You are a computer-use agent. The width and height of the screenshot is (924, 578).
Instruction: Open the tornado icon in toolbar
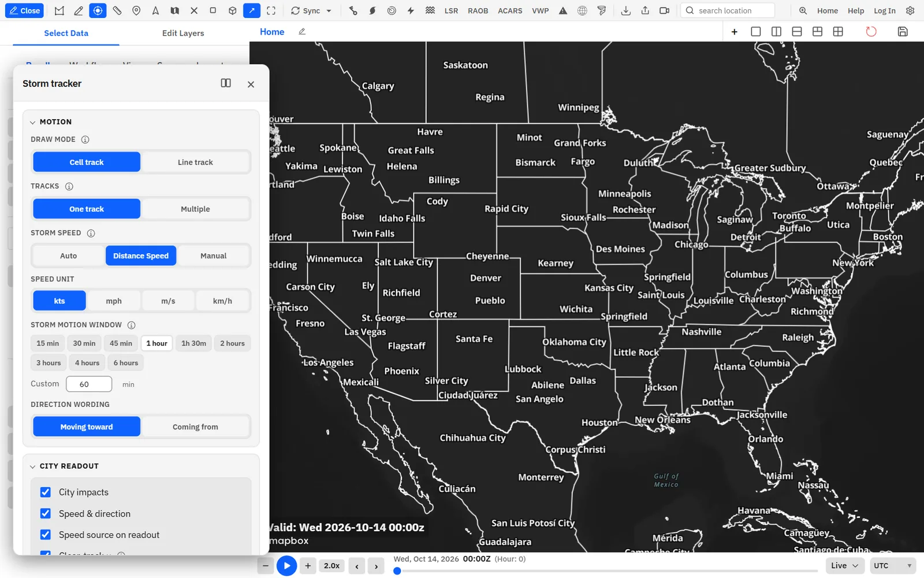(x=602, y=10)
